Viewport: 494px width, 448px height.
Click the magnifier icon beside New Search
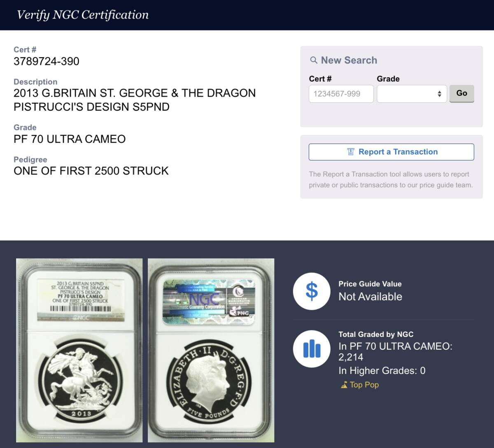coord(314,60)
